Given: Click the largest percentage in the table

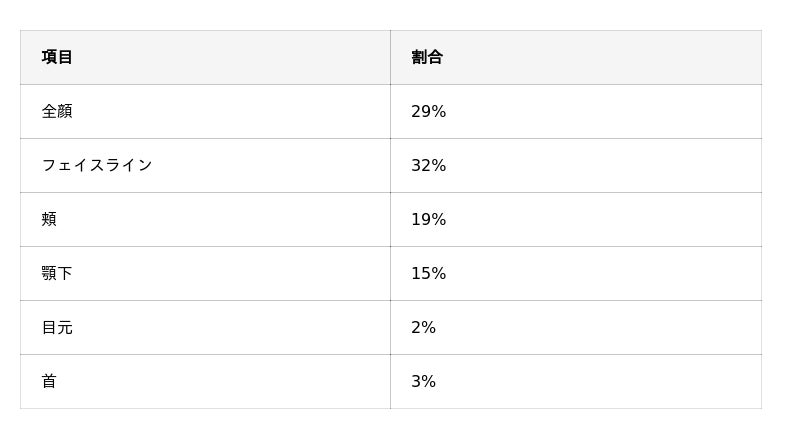Looking at the screenshot, I should click(428, 165).
